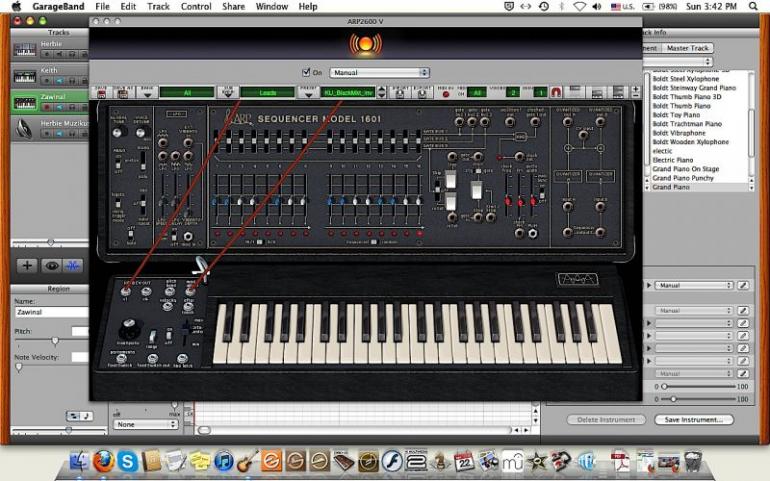Mute the Keith track
Screen dimensions: 770x481
click(59, 81)
